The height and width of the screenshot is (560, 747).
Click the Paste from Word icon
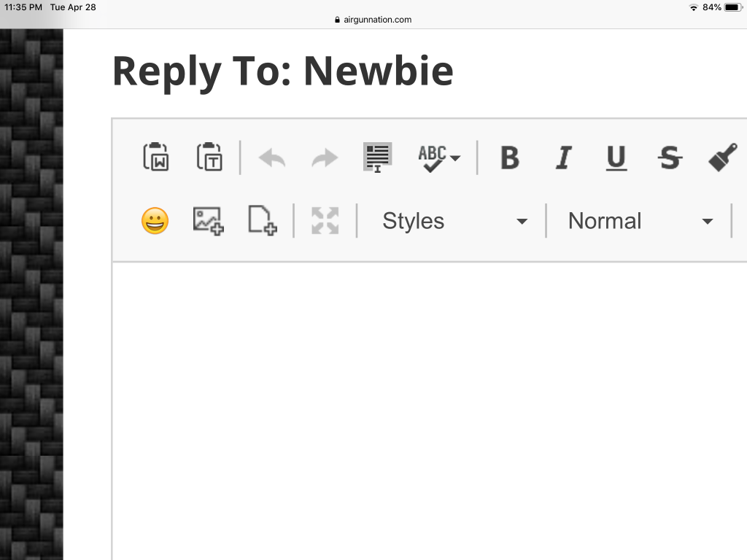click(156, 157)
